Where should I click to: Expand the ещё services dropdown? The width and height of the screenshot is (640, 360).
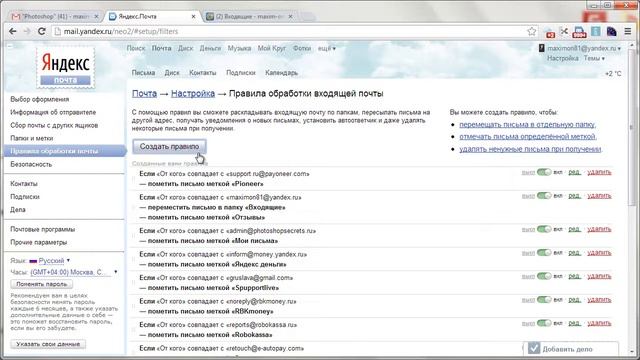coord(327,48)
